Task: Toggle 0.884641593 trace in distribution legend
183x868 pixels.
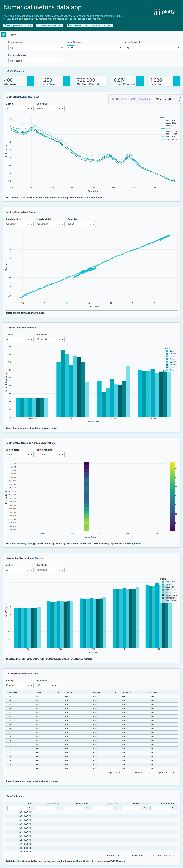Action: pos(169,128)
